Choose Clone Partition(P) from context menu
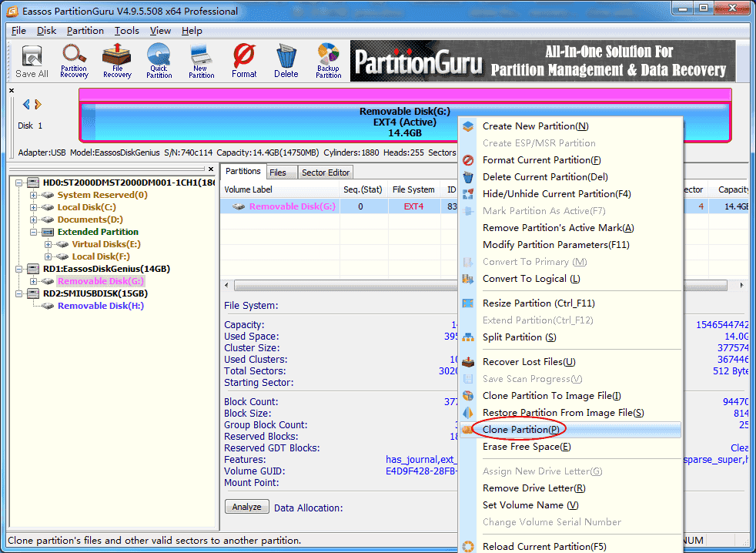This screenshot has height=553, width=756. pyautogui.click(x=570, y=430)
